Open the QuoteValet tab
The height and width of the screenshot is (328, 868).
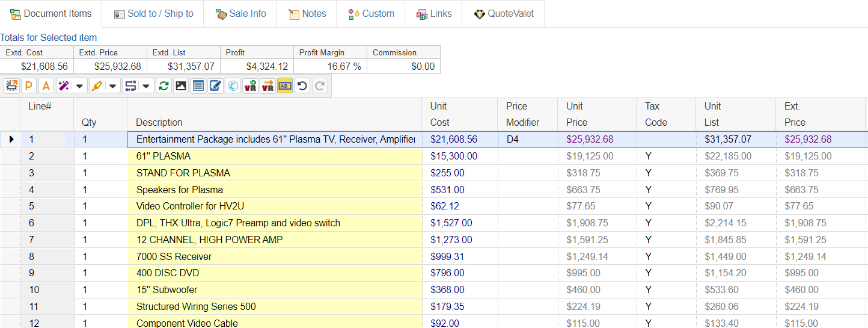pos(503,14)
